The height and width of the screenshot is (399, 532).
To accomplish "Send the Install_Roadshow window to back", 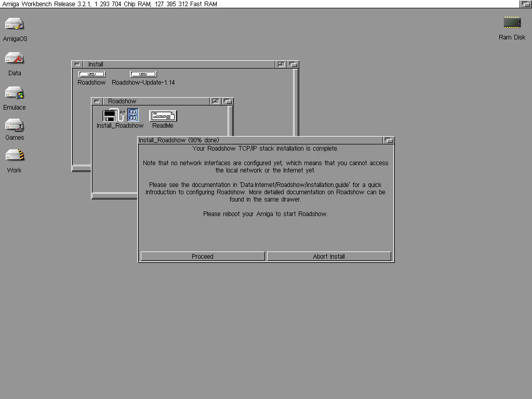I will pyautogui.click(x=389, y=140).
